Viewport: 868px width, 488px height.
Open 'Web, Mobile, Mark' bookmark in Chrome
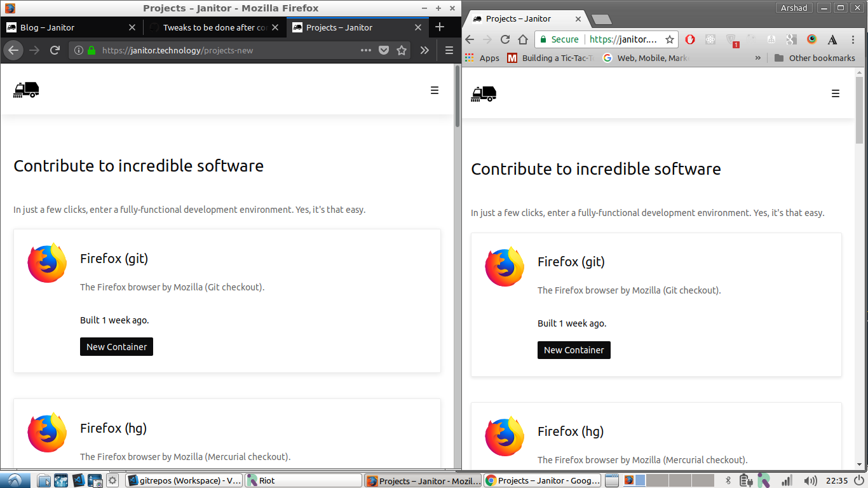(646, 58)
